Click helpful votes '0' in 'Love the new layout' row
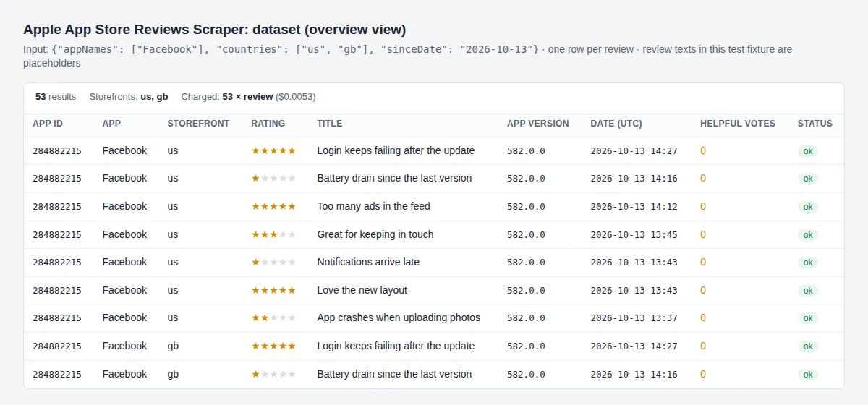This screenshot has width=868, height=405. (703, 290)
